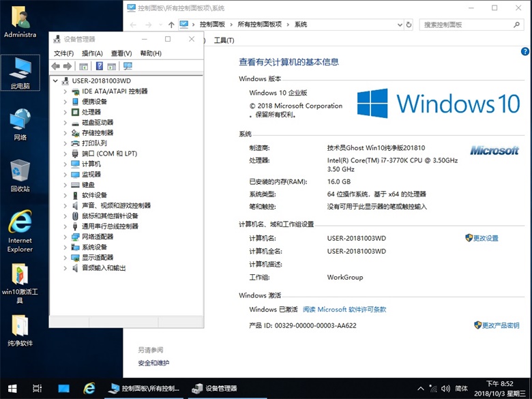Expand the 处理器 device category
The width and height of the screenshot is (532, 399).
click(x=65, y=112)
